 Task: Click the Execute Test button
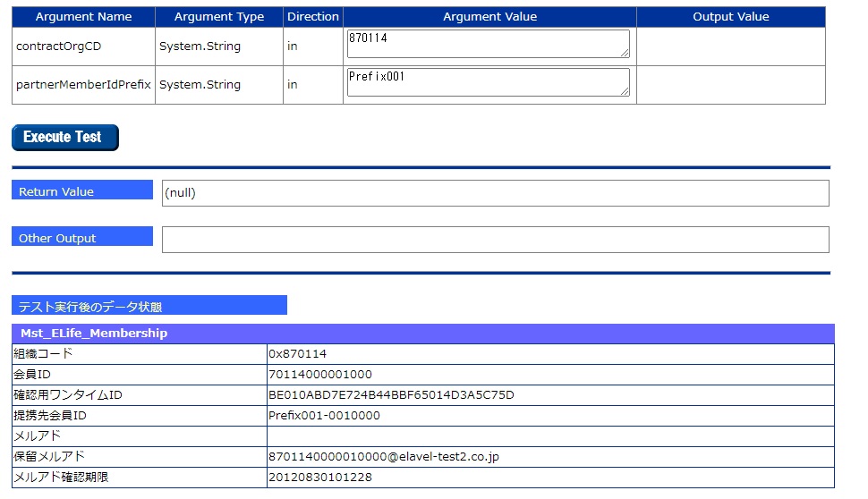click(x=65, y=137)
